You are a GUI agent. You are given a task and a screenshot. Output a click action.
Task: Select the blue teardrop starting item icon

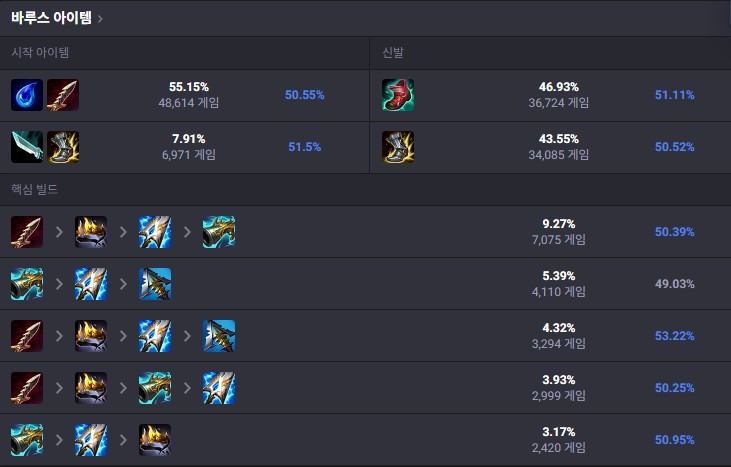27,95
